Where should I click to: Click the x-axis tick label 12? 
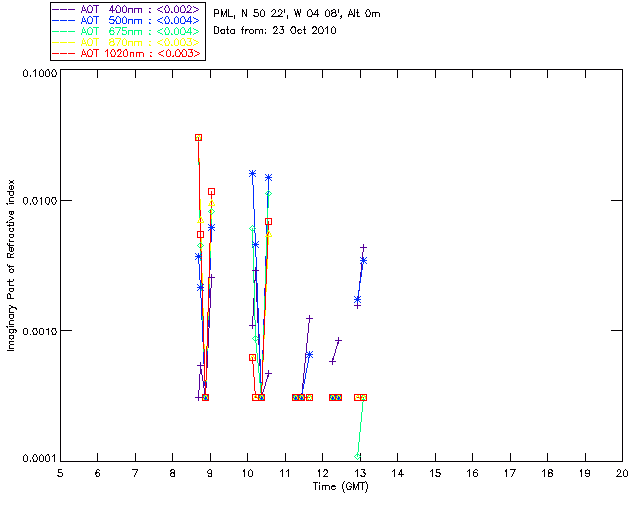[x=322, y=473]
